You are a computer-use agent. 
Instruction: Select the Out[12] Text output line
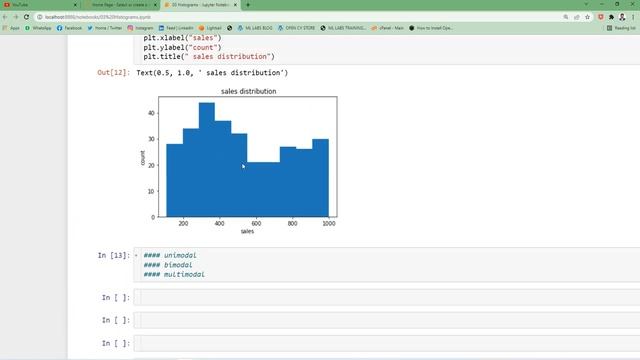(212, 73)
